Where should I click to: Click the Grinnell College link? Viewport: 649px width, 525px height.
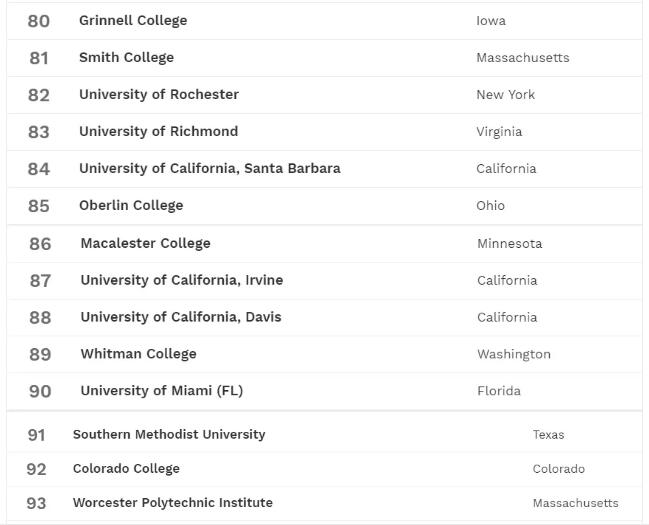[133, 20]
